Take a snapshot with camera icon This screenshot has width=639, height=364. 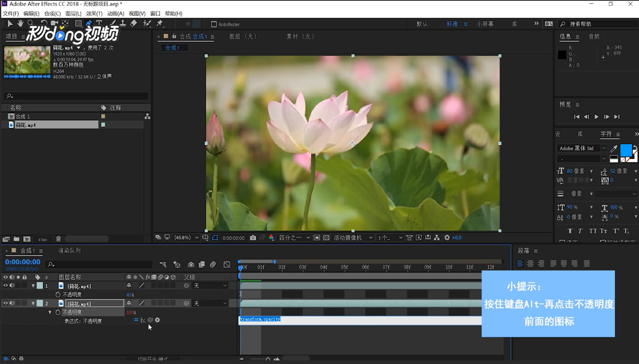point(253,238)
